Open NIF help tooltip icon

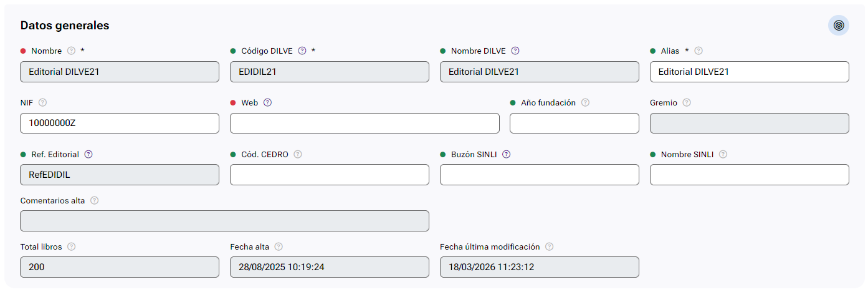[x=43, y=103]
